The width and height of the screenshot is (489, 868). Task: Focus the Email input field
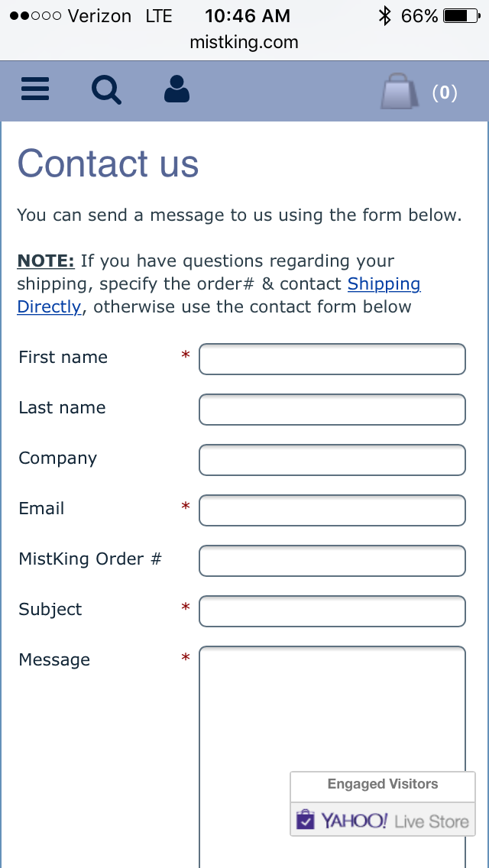(332, 510)
